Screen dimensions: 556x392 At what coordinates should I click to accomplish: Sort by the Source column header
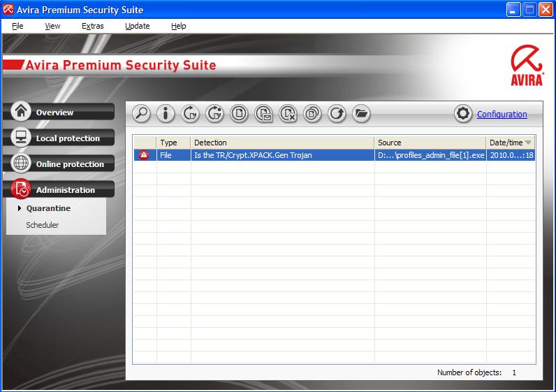click(x=430, y=143)
